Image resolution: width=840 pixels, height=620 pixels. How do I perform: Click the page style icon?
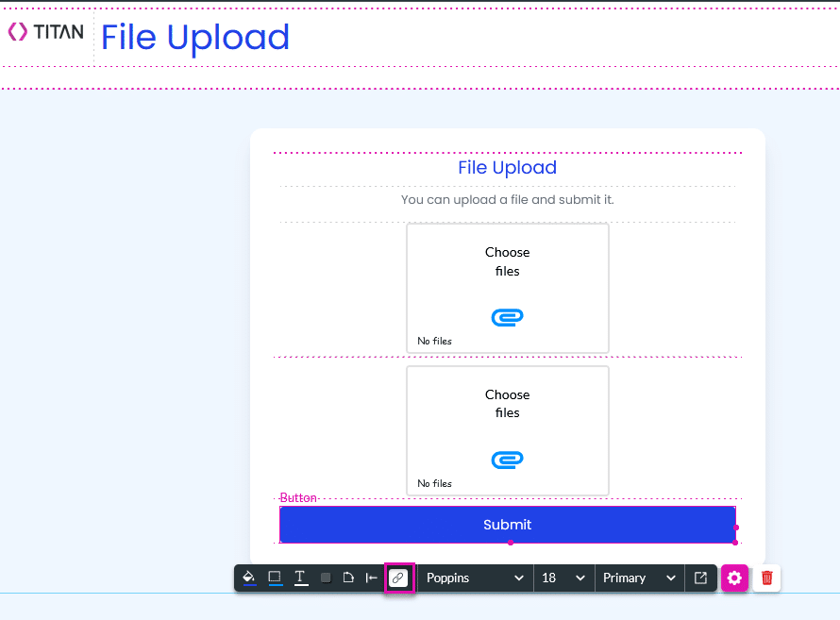[x=347, y=578]
